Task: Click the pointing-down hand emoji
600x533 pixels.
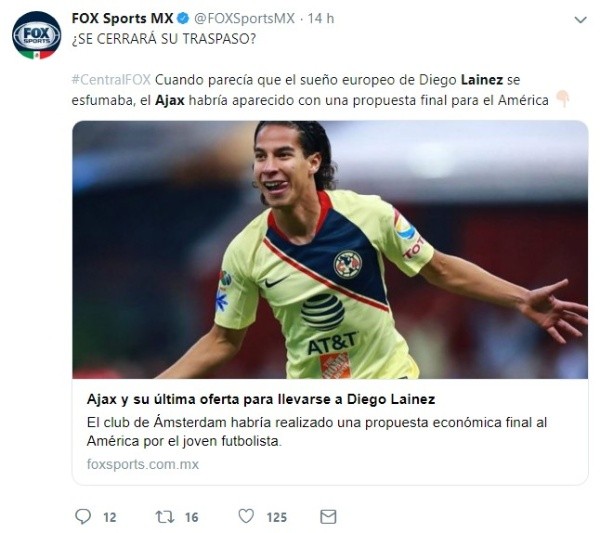Action: pos(562,99)
